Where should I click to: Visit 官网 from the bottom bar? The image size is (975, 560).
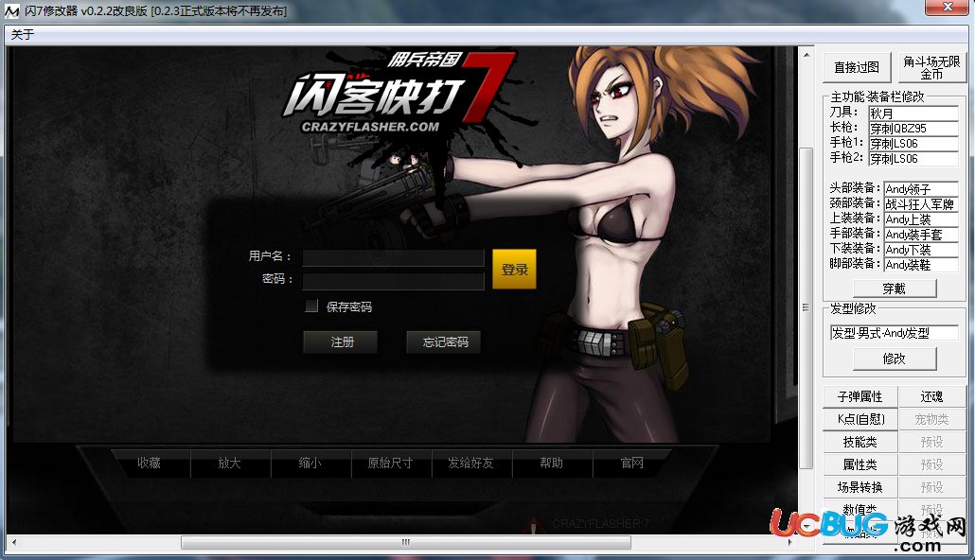631,464
